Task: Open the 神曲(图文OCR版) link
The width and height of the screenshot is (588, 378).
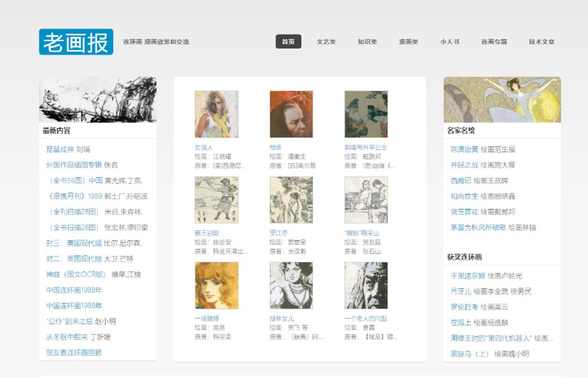Action: 76,274
